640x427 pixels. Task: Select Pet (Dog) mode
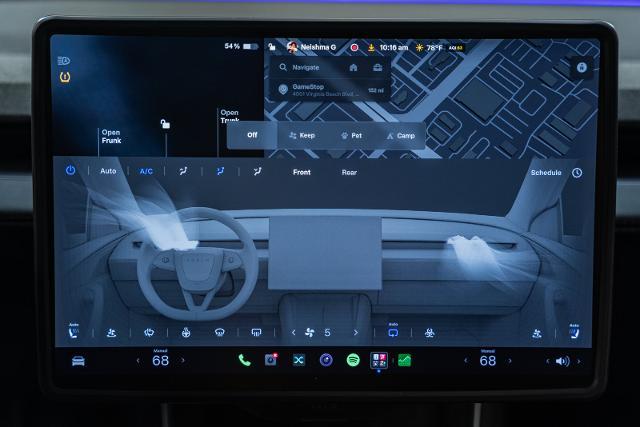click(x=351, y=136)
